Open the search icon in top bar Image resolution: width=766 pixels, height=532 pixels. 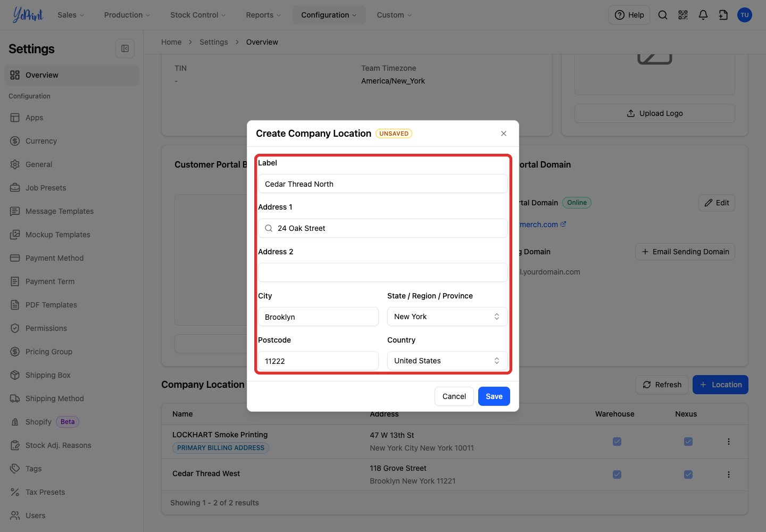(x=663, y=15)
